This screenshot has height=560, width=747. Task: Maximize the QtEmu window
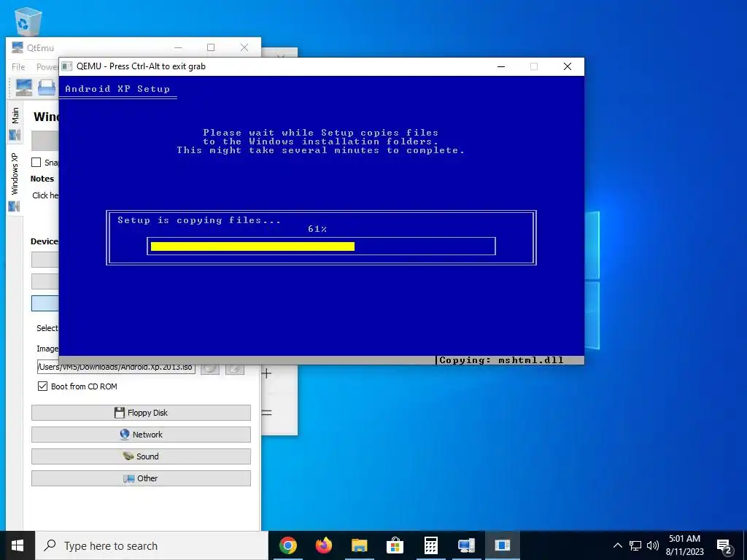click(211, 47)
